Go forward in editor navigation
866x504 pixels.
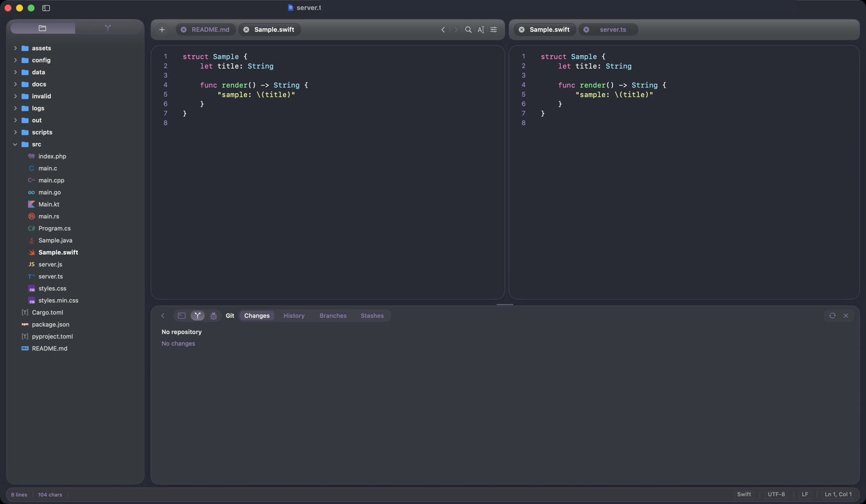[x=456, y=30]
